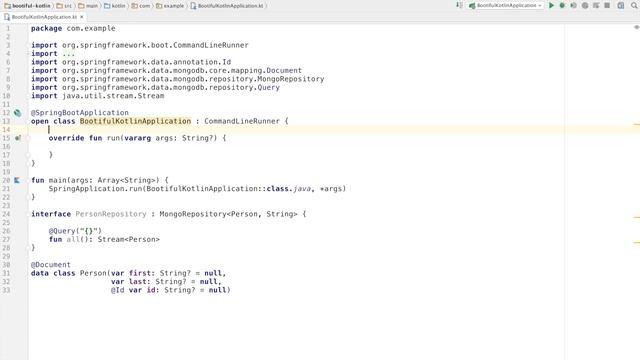
Task: Collapse the run function fold on line 15
Action: 28,138
